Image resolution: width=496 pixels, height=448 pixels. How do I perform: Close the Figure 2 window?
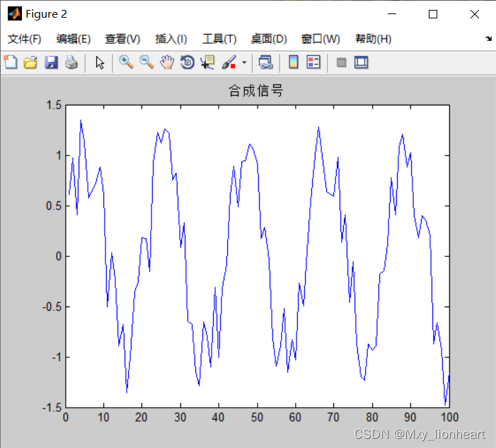coord(475,14)
